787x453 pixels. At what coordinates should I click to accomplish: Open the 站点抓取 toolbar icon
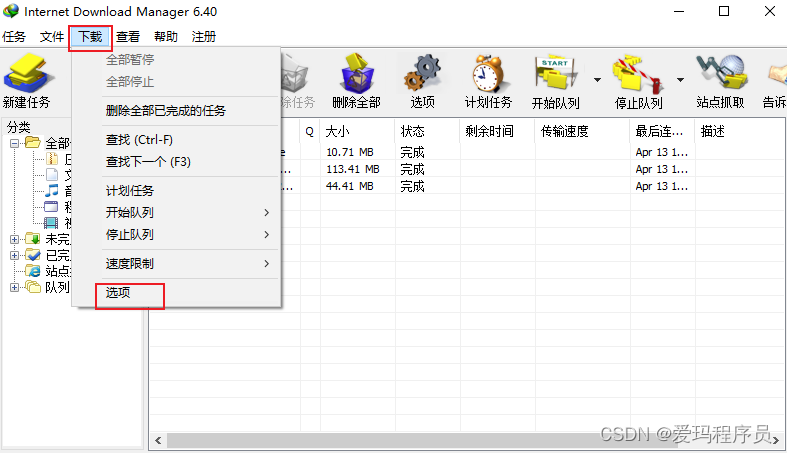(x=721, y=73)
